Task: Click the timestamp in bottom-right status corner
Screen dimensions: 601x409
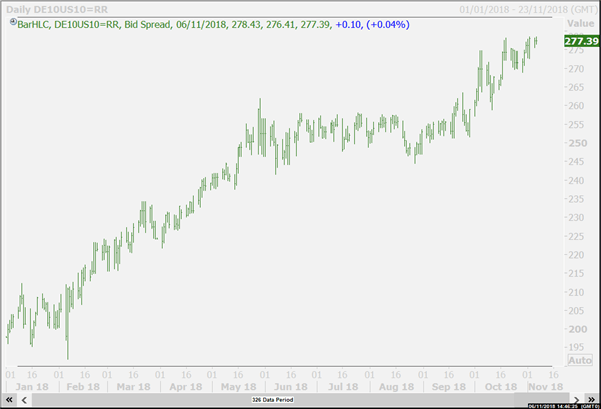Action: tap(563, 406)
